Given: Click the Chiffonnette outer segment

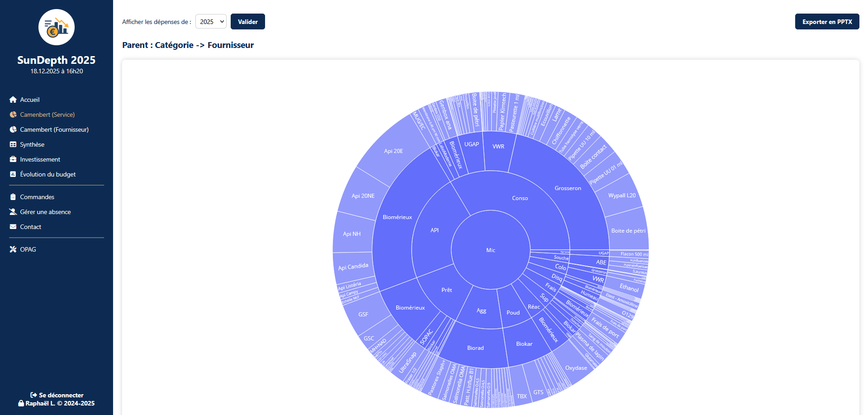Looking at the screenshot, I should pyautogui.click(x=561, y=130).
